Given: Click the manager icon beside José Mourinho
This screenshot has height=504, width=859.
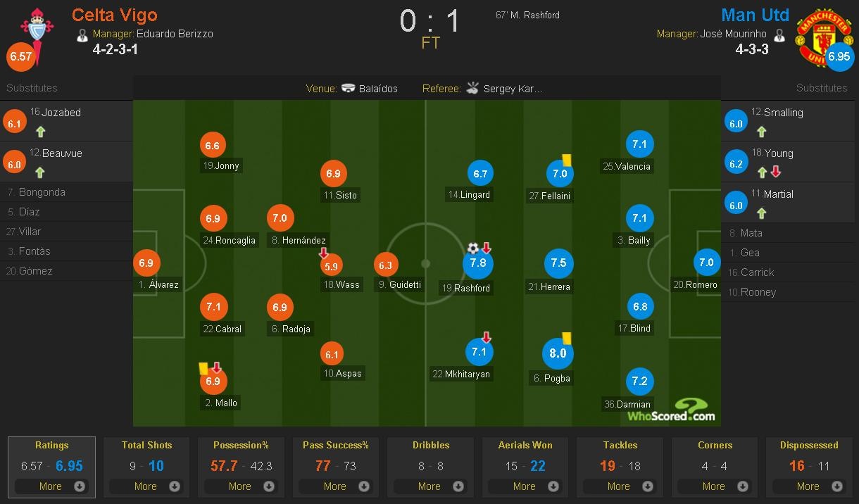Looking at the screenshot, I should click(781, 32).
